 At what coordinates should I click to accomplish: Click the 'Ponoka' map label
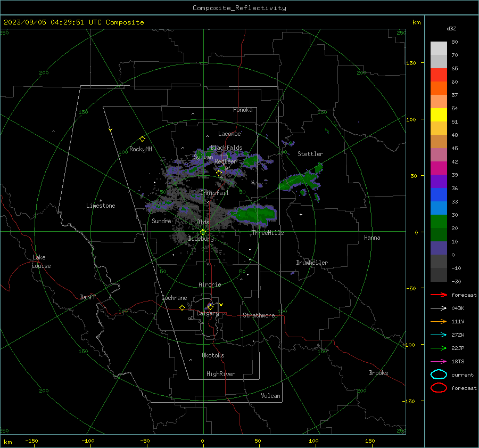click(x=243, y=110)
